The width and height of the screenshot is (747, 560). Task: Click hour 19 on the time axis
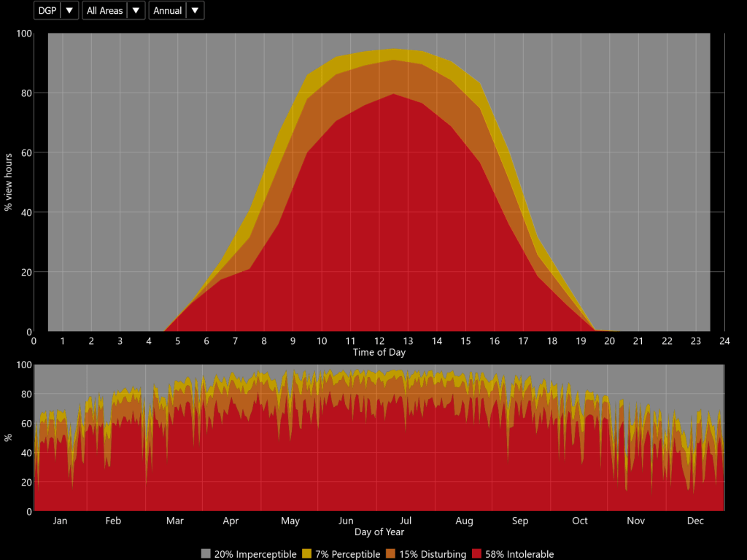[581, 341]
